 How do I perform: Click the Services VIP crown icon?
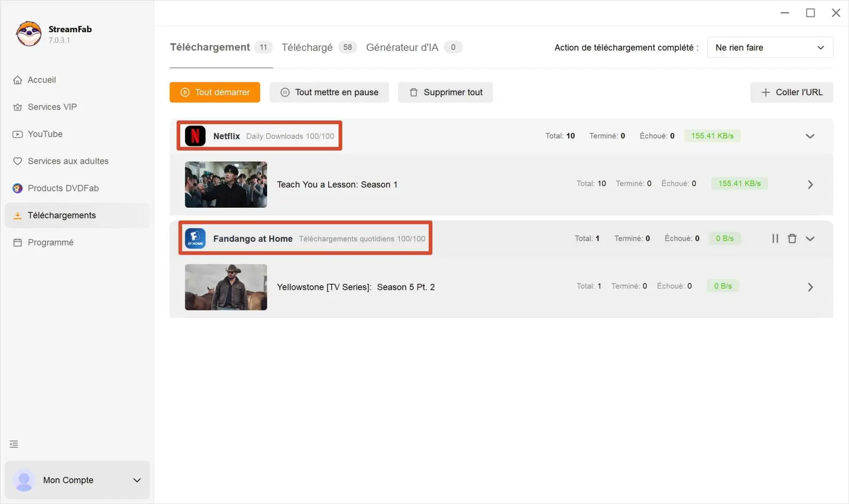point(18,107)
